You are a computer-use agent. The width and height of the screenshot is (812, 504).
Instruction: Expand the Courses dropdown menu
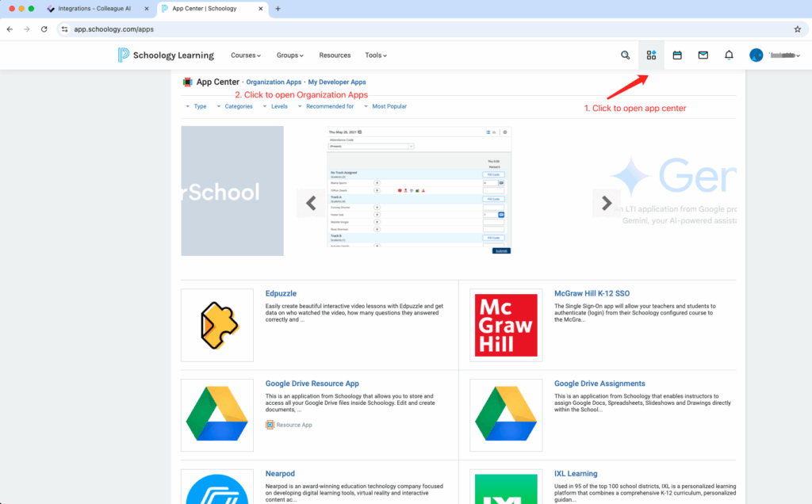pos(245,55)
